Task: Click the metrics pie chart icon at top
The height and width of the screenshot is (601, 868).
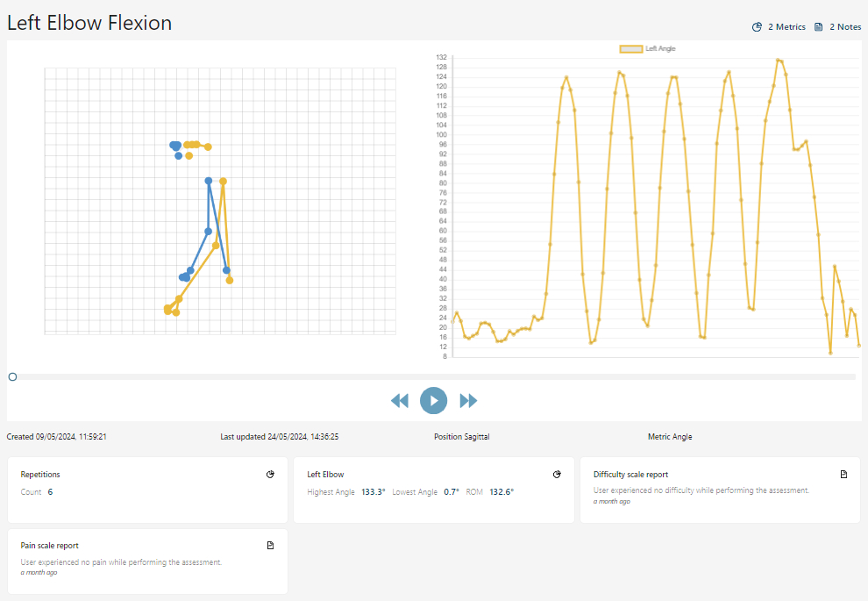Action: (757, 26)
